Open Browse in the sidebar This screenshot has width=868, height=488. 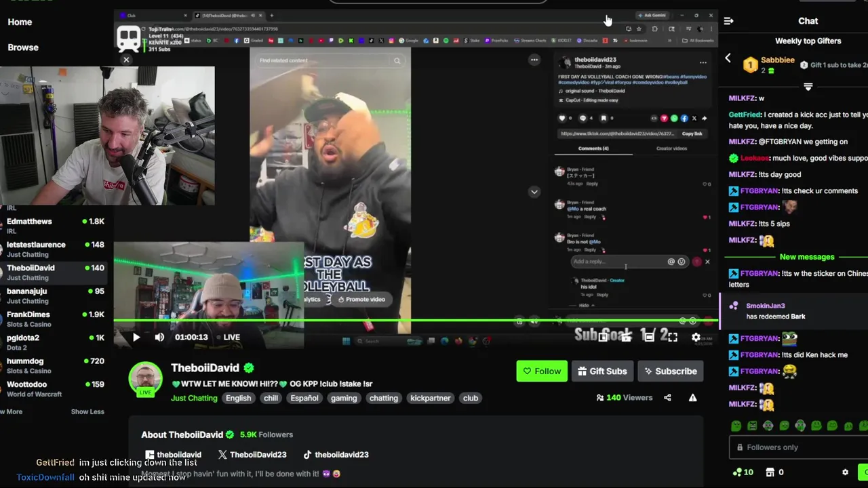[x=23, y=47]
